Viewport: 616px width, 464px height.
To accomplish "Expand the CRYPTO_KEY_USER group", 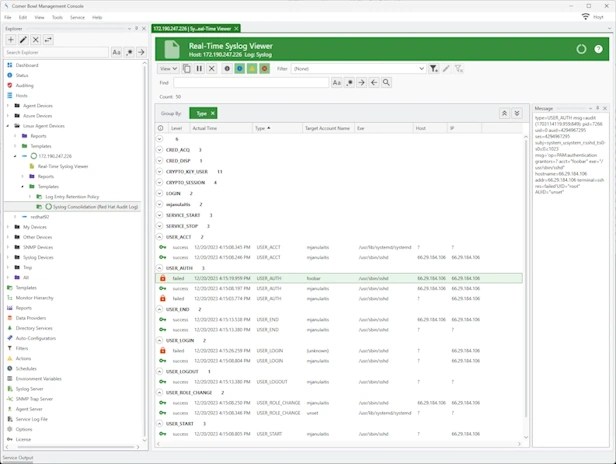I will [x=160, y=172].
